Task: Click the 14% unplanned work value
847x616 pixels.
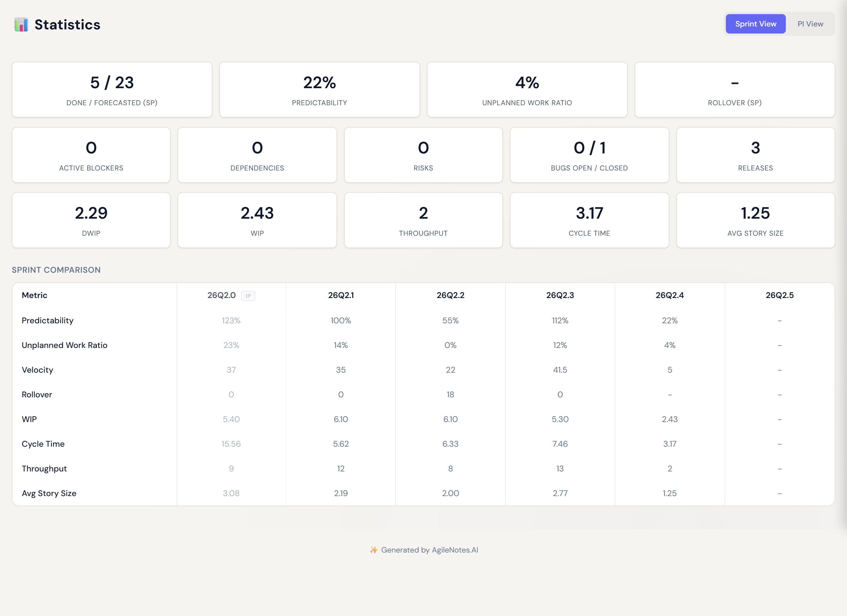Action: (341, 345)
